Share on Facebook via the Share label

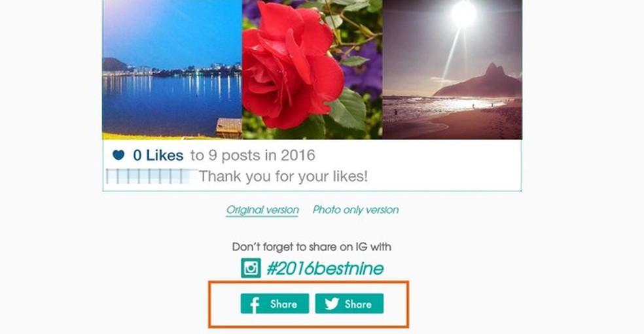[283, 304]
